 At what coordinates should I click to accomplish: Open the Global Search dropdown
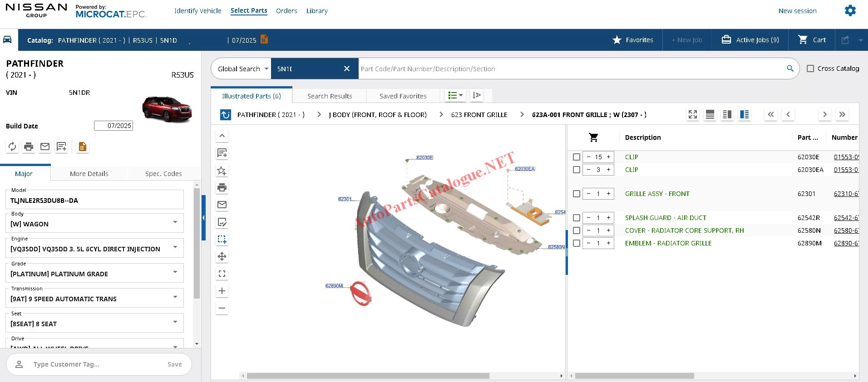coord(243,69)
